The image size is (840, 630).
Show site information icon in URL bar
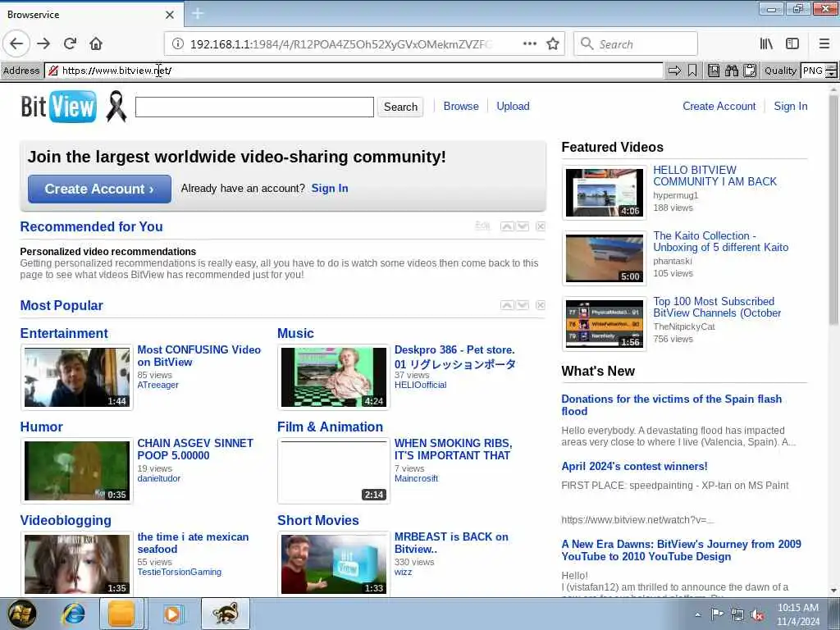[x=178, y=44]
